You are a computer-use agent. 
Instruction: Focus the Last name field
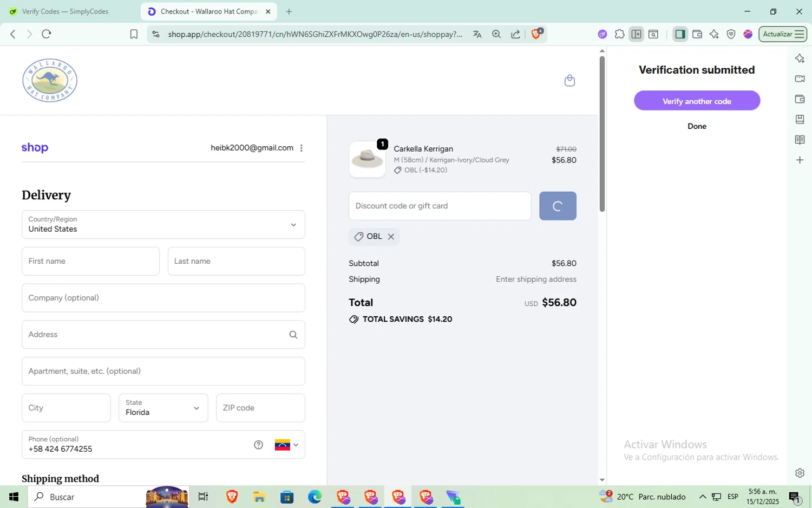click(236, 261)
